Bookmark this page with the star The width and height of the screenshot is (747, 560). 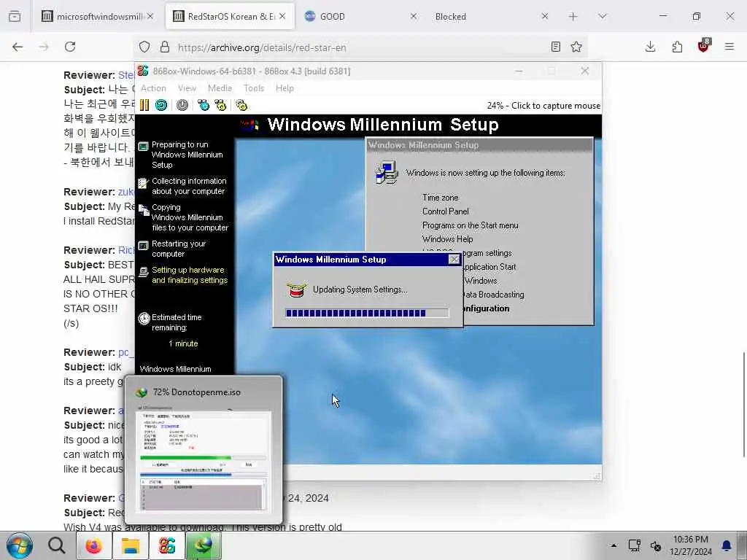(576, 47)
